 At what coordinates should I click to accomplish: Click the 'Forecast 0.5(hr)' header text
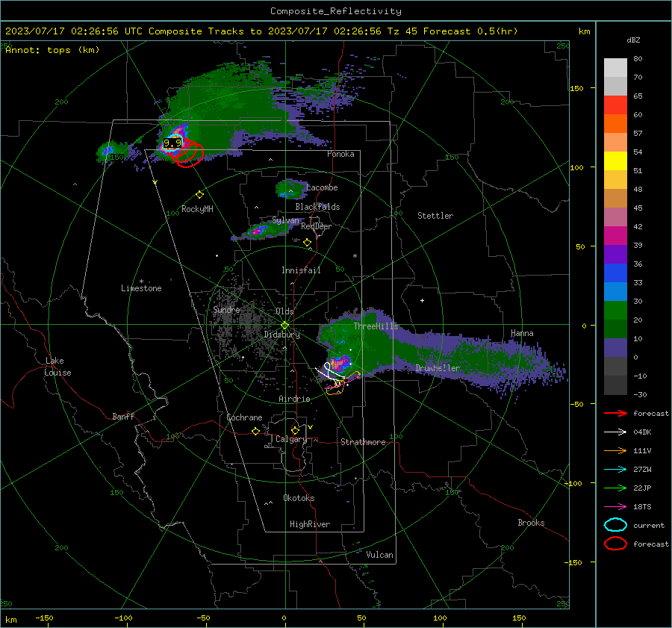tap(470, 31)
